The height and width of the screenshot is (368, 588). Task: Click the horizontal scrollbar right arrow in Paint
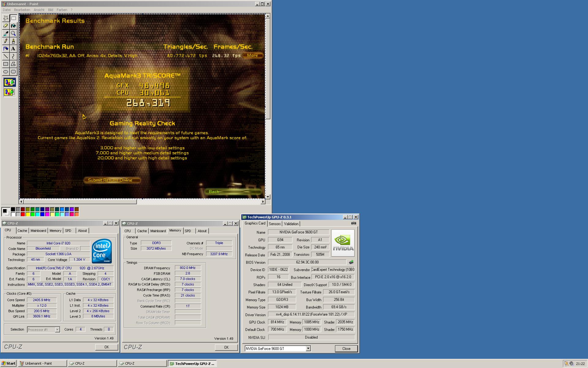tap(263, 201)
